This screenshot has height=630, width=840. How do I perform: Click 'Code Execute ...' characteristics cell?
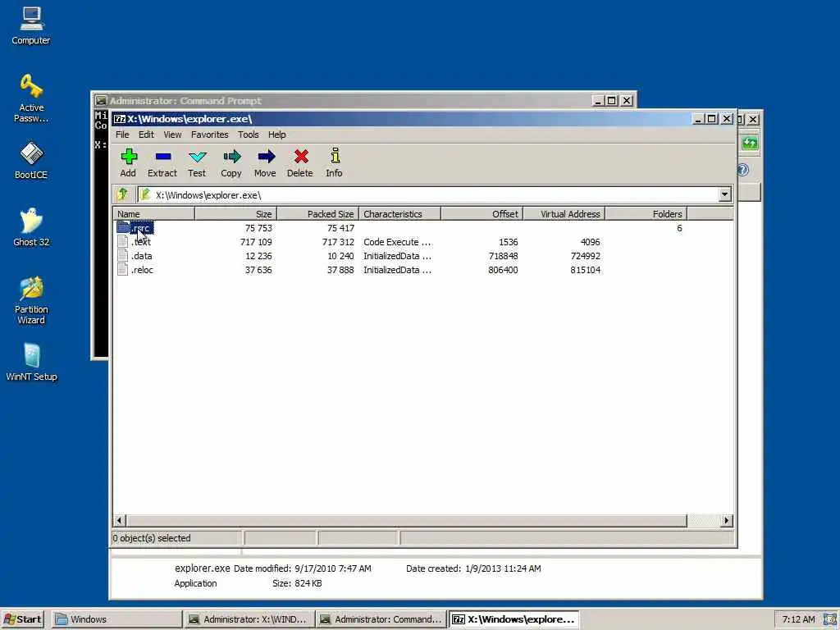397,242
